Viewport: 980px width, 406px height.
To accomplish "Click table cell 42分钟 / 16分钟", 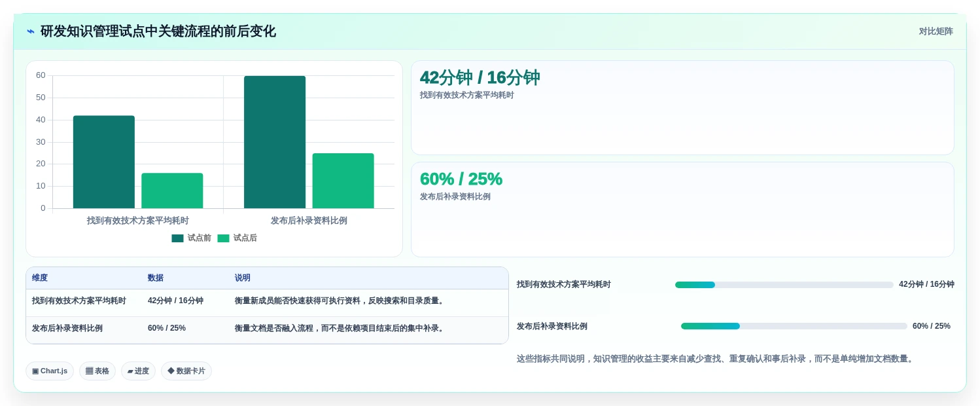I will coord(175,301).
